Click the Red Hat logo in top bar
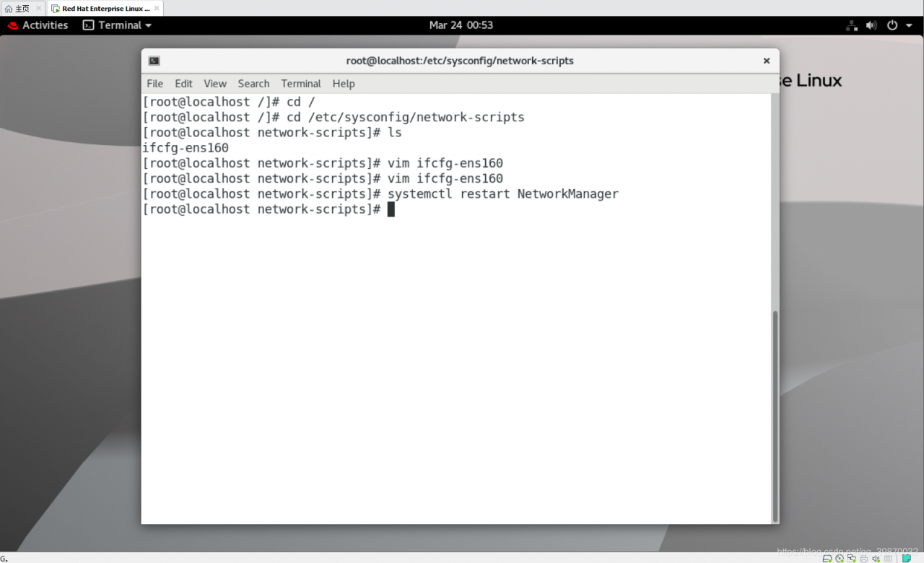924x563 pixels. pyautogui.click(x=13, y=25)
